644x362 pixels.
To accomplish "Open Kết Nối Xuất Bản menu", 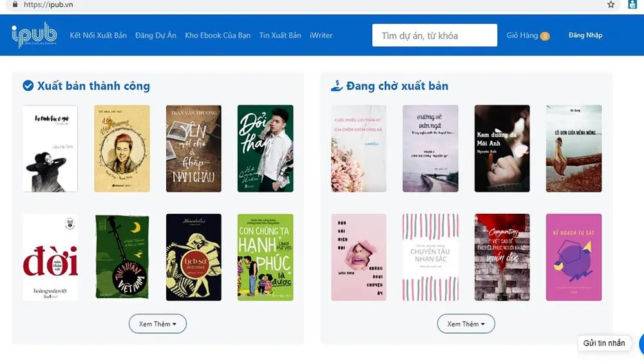I will (98, 35).
